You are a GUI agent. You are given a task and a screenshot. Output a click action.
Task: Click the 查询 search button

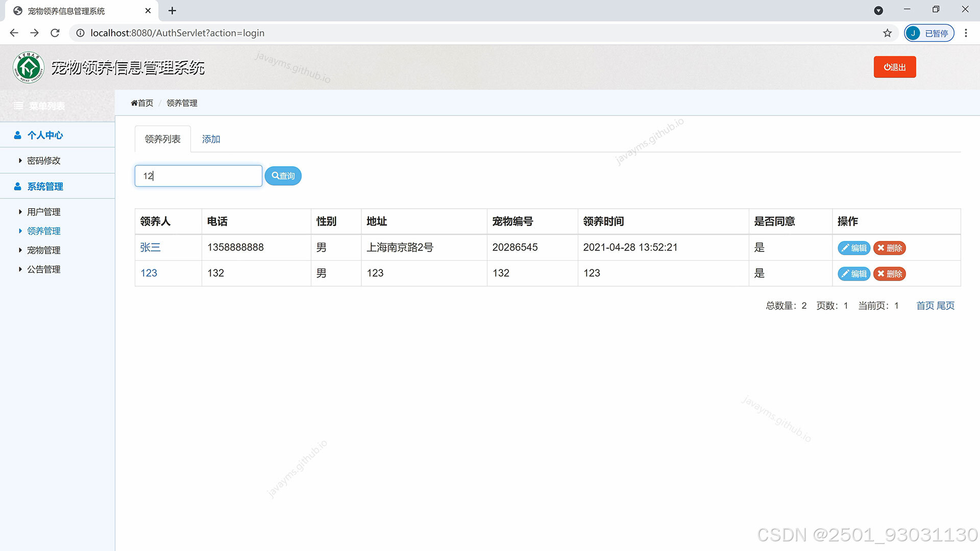pos(283,176)
